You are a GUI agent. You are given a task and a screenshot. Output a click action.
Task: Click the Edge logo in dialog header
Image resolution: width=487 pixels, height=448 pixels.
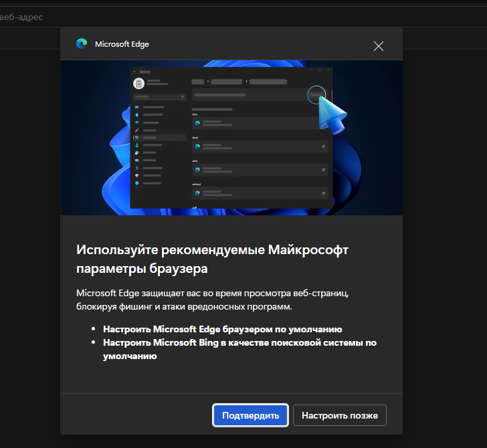pos(82,44)
